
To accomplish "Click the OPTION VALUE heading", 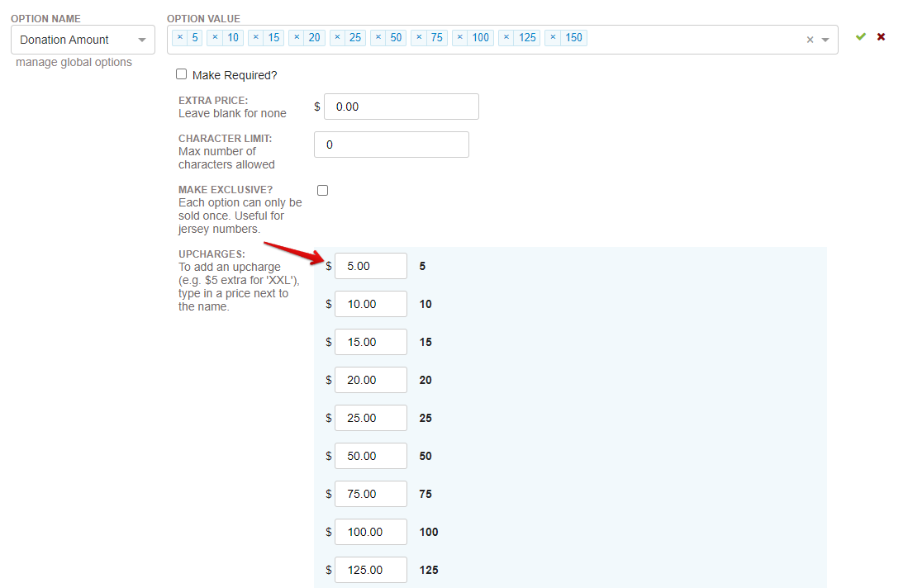I will point(204,18).
